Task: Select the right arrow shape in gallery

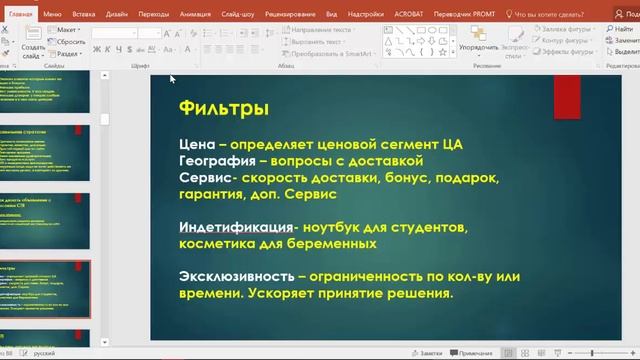Action: tap(421, 41)
